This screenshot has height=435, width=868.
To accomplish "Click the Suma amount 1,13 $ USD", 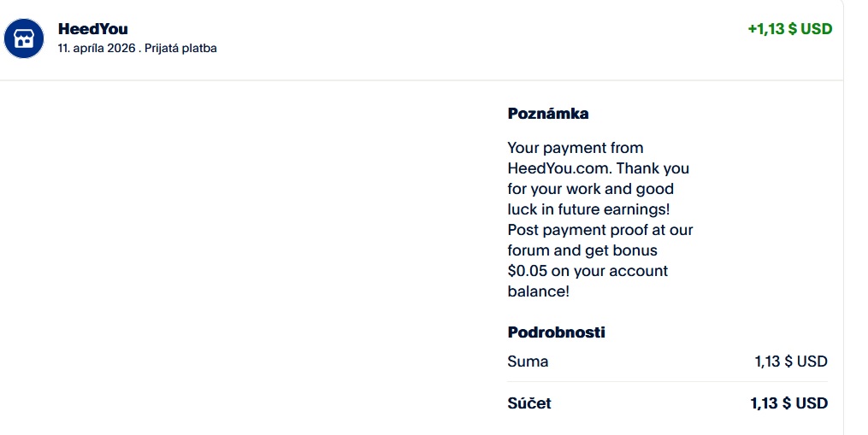I will coord(790,362).
